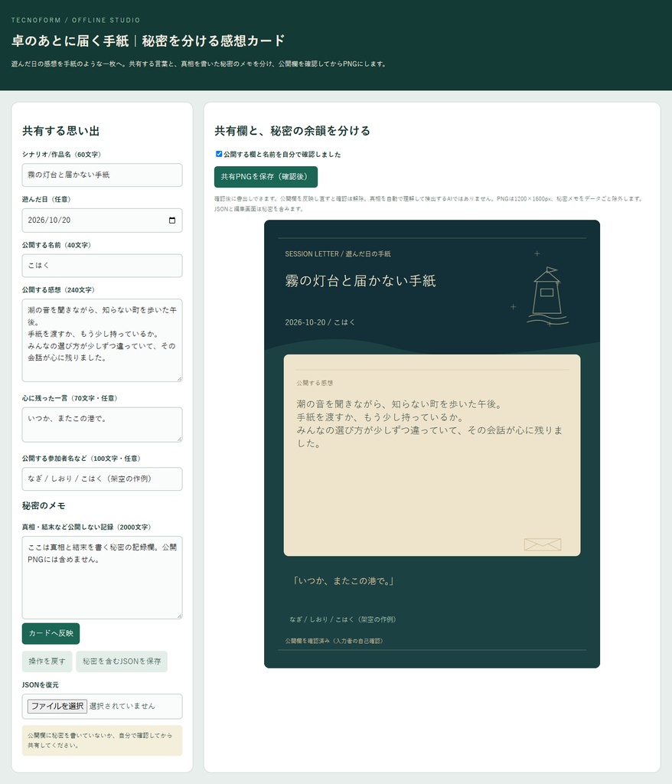Click the lighthouse illustration on the card
Screen dimensions: 672x784
(x=547, y=296)
